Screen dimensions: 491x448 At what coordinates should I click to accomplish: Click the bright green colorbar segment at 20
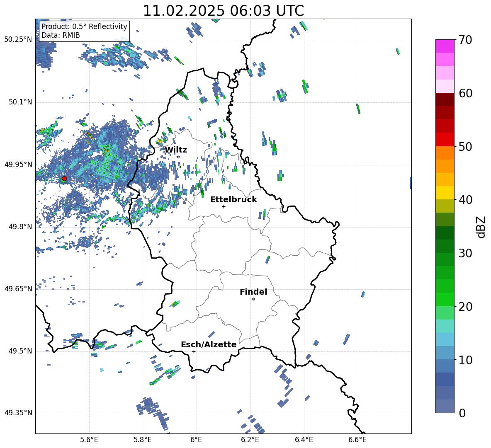[x=445, y=299]
